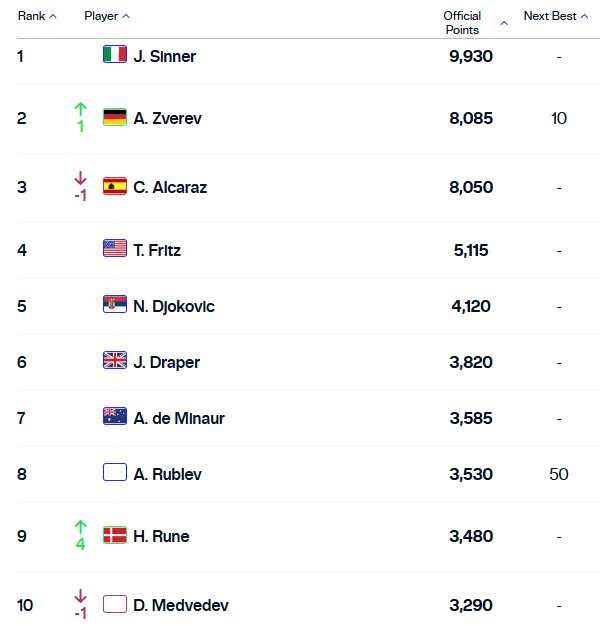Click the Australian flag beside A. de Minaur

114,417
